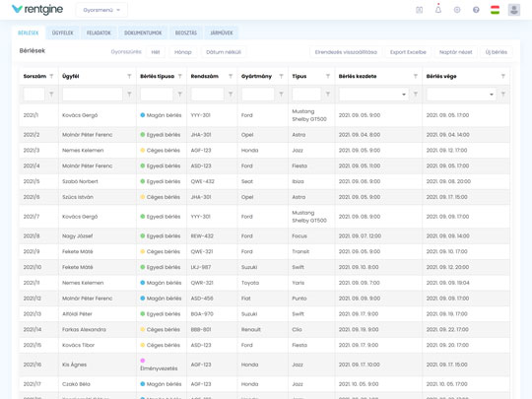Click Czakó Béla in row 2021/17

76,384
